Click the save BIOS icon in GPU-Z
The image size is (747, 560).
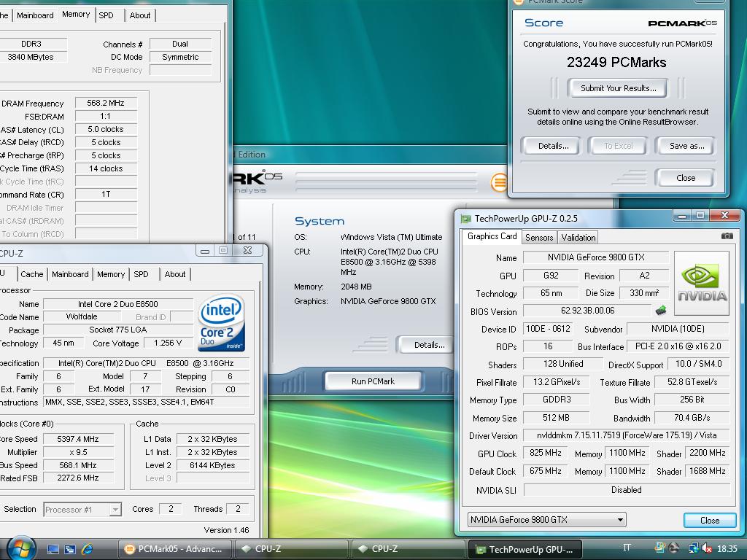point(661,311)
